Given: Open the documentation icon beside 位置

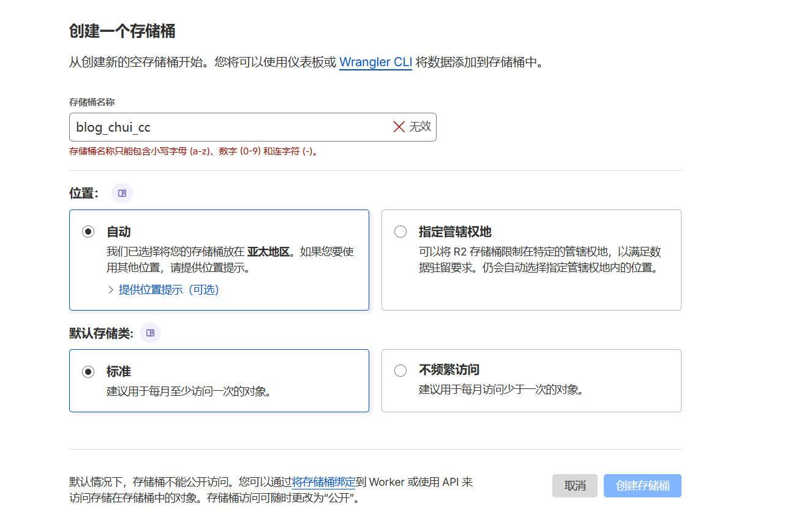Looking at the screenshot, I should click(x=122, y=193).
